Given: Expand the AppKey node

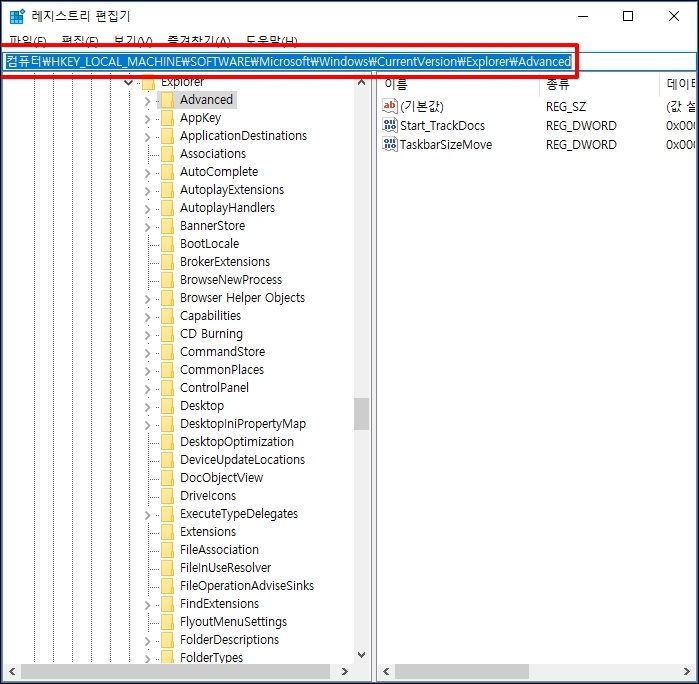Looking at the screenshot, I should tap(148, 119).
